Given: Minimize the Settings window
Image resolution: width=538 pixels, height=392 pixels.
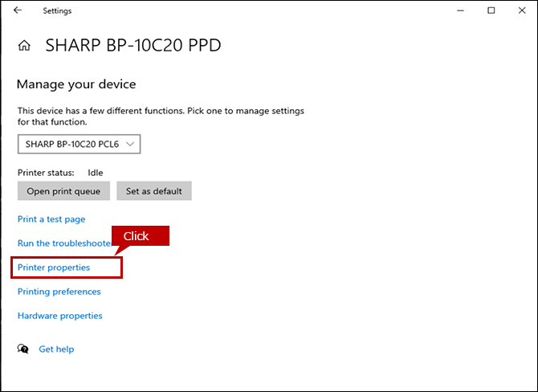Looking at the screenshot, I should click(460, 10).
